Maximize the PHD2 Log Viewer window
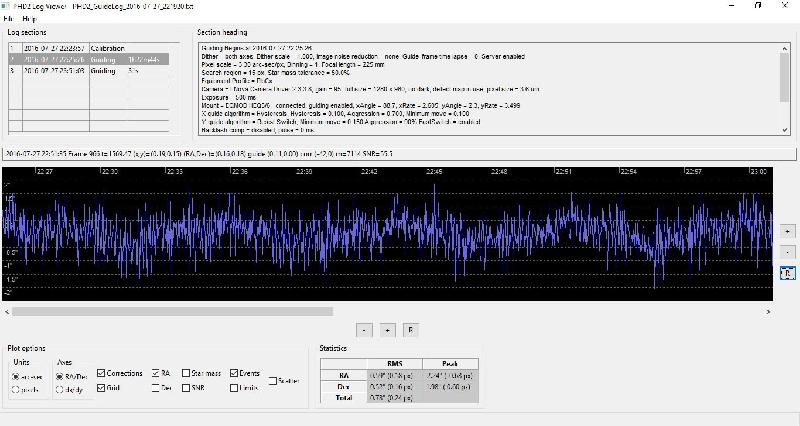The image size is (800, 426). point(758,6)
